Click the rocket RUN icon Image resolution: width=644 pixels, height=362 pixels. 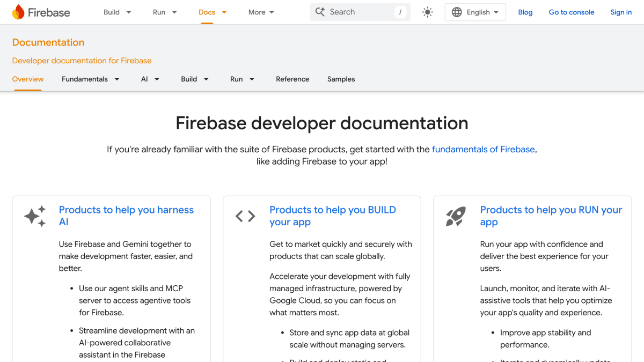[x=456, y=217]
